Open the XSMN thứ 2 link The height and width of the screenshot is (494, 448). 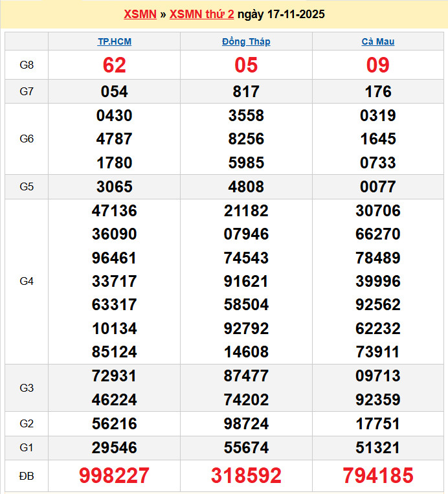[201, 14]
